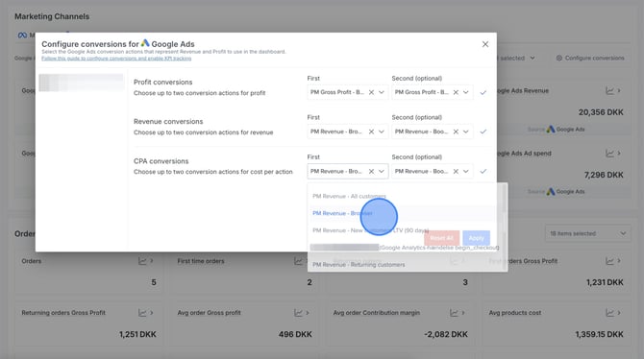The width and height of the screenshot is (644, 359).
Task: Click the checkmark for Profit conversions row
Action: [x=483, y=93]
